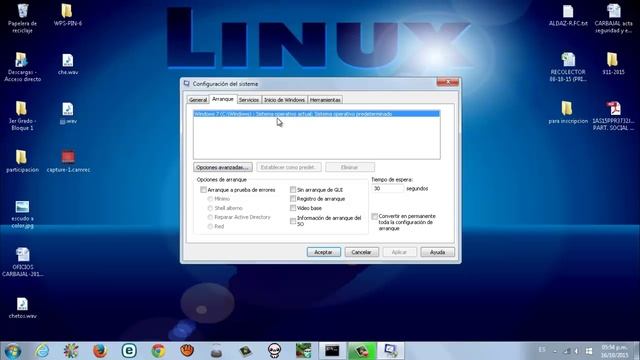The width and height of the screenshot is (640, 360).
Task: Check the Sin arranque de GUI option
Action: click(293, 190)
